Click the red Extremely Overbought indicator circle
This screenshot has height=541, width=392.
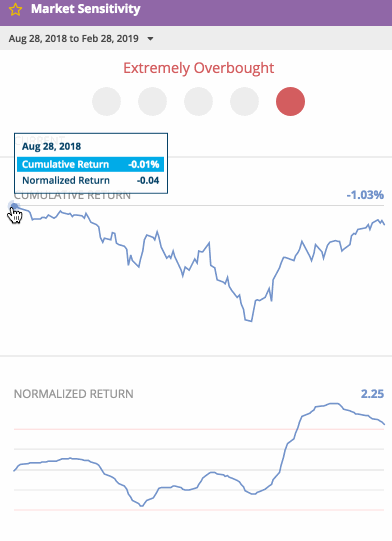coord(291,101)
